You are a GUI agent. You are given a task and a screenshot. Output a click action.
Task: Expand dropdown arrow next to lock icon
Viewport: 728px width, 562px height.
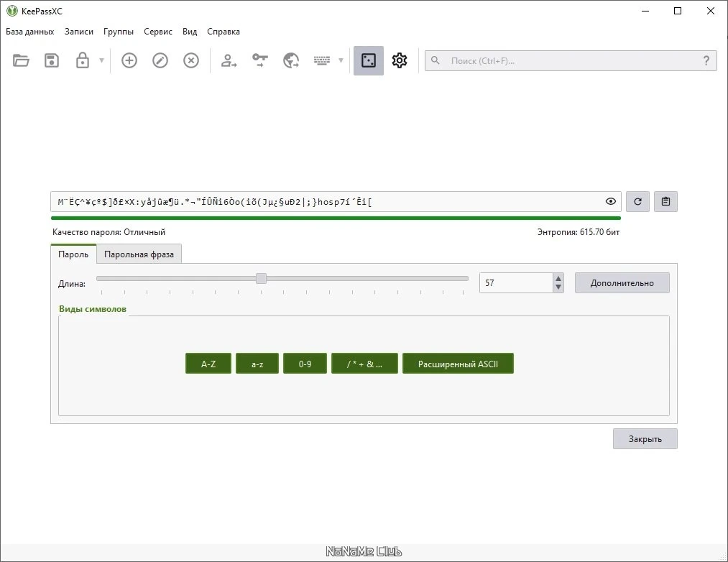(101, 60)
